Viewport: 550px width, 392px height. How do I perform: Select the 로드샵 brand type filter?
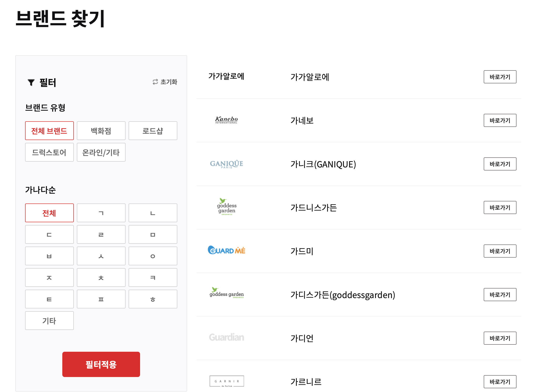coord(153,131)
